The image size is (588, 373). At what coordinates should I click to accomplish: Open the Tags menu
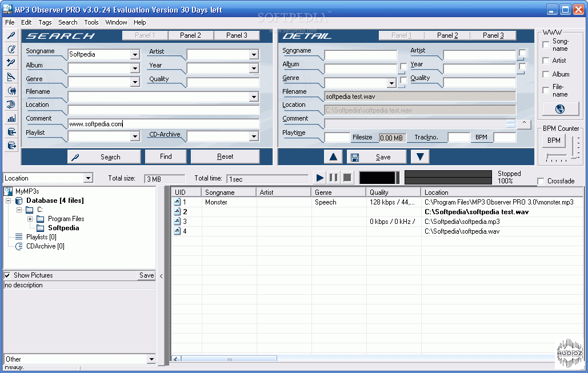point(45,22)
